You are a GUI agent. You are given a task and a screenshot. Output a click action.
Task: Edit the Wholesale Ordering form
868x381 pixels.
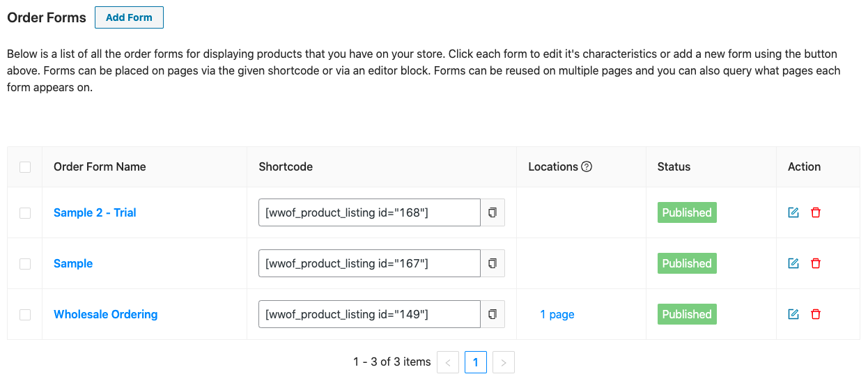point(793,314)
